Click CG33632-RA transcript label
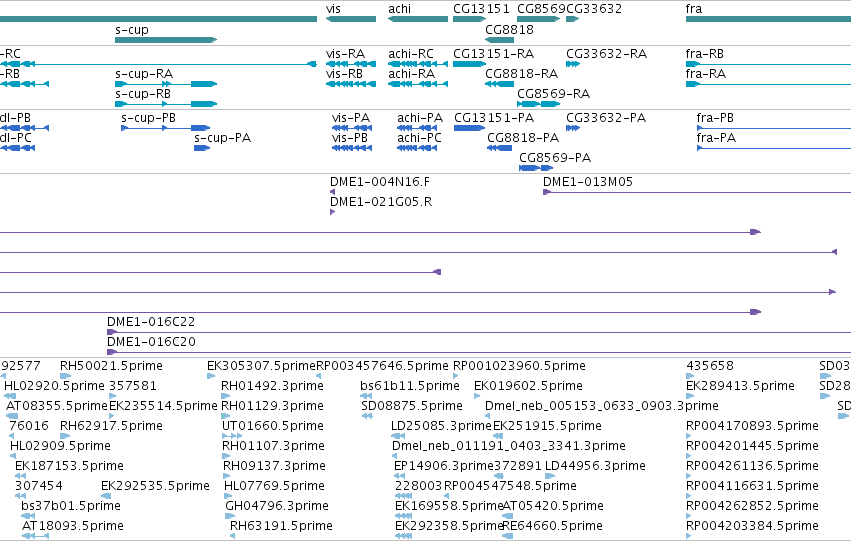Image resolution: width=851 pixels, height=541 pixels. click(606, 54)
